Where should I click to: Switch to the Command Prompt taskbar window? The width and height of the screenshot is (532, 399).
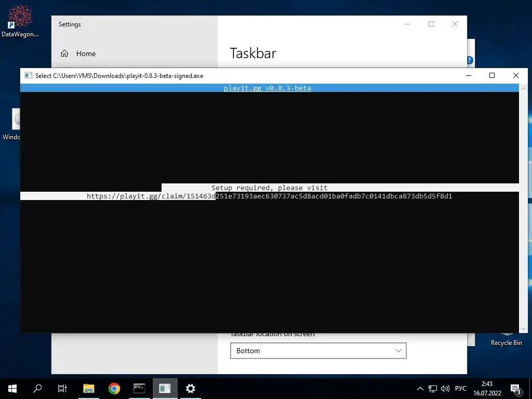139,389
